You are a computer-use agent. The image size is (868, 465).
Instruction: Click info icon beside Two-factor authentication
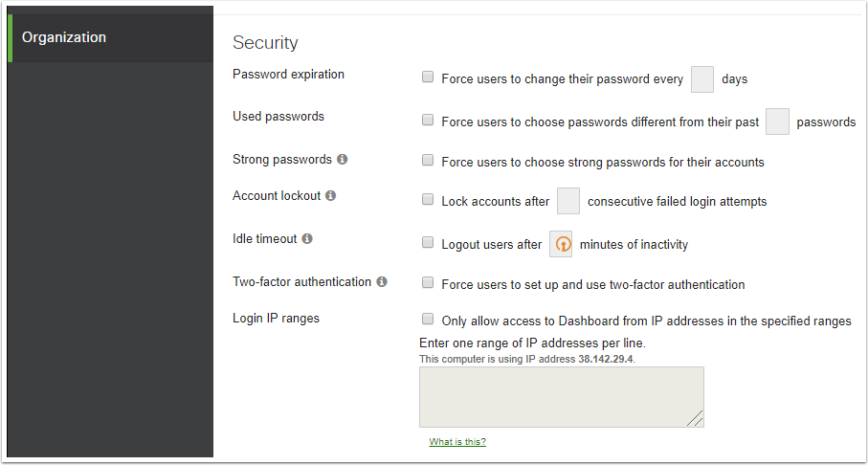click(382, 282)
